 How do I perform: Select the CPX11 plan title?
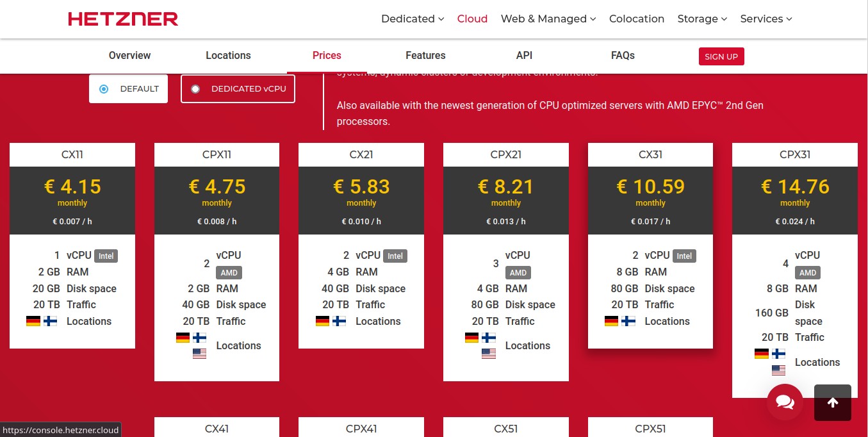point(217,154)
